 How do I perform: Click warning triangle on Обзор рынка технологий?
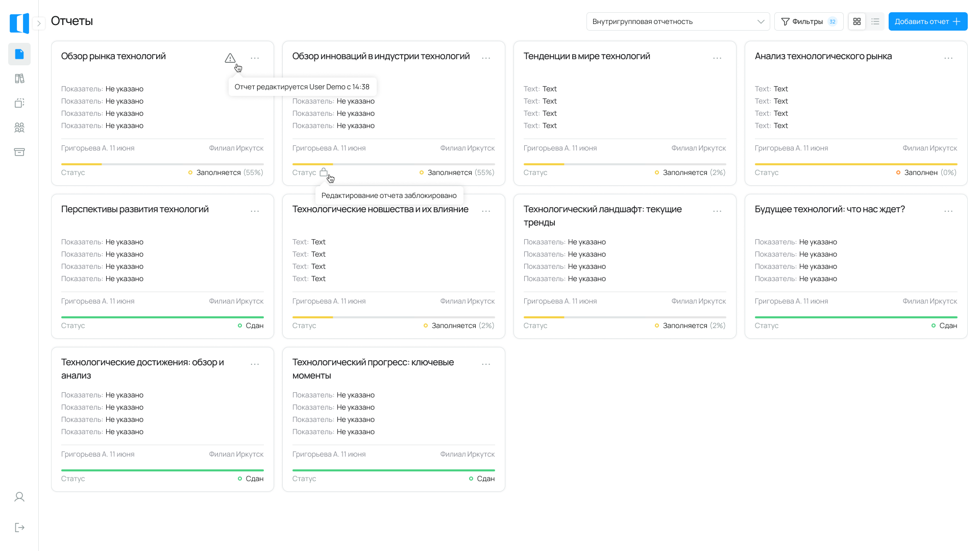click(230, 58)
